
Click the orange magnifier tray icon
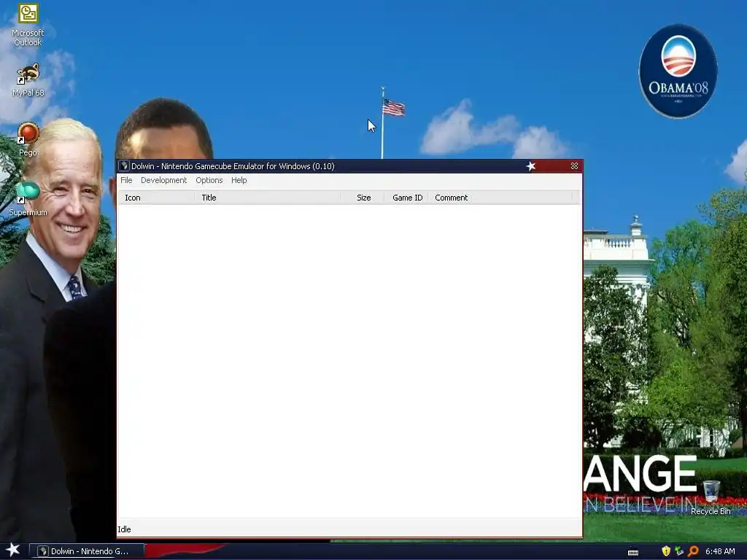(693, 551)
